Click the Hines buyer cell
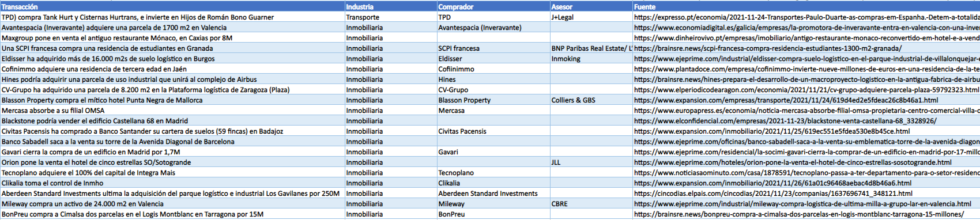This screenshot has width=980, height=220. (493, 79)
